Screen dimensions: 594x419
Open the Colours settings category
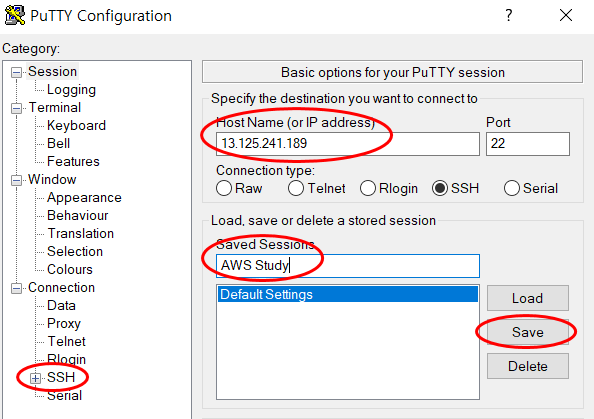pos(70,269)
